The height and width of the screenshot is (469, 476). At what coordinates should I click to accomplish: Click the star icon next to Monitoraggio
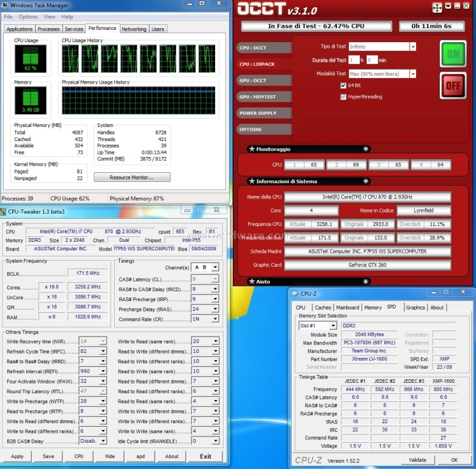coord(252,149)
